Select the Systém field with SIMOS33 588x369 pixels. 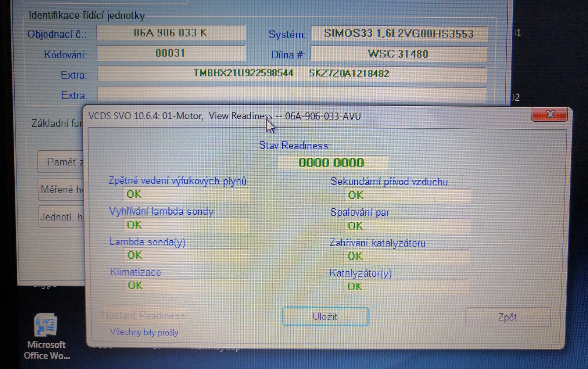[399, 33]
